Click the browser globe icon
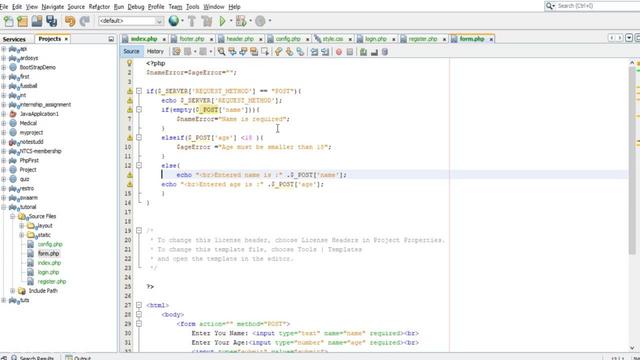This screenshot has height=360, width=640. [173, 21]
